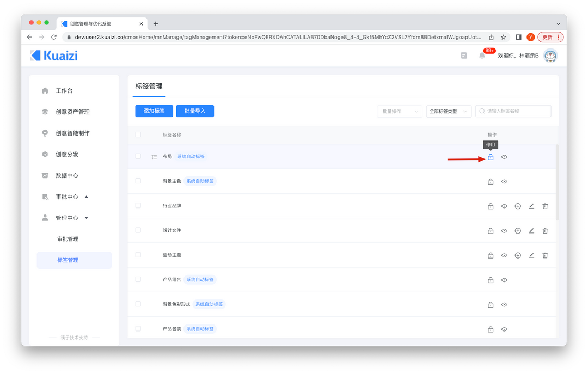The image size is (588, 374).
Task: Check the checkbox for 设计文件 row
Action: [x=138, y=230]
